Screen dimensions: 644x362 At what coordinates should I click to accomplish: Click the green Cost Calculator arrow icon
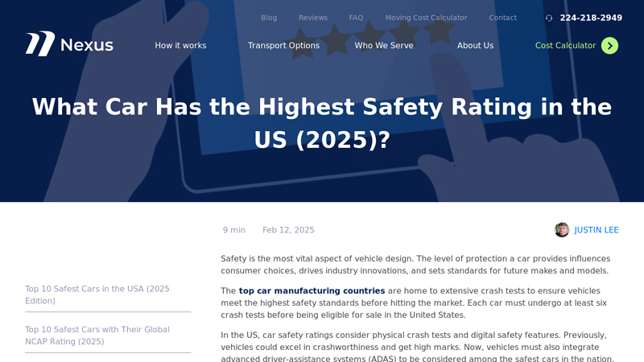point(609,46)
